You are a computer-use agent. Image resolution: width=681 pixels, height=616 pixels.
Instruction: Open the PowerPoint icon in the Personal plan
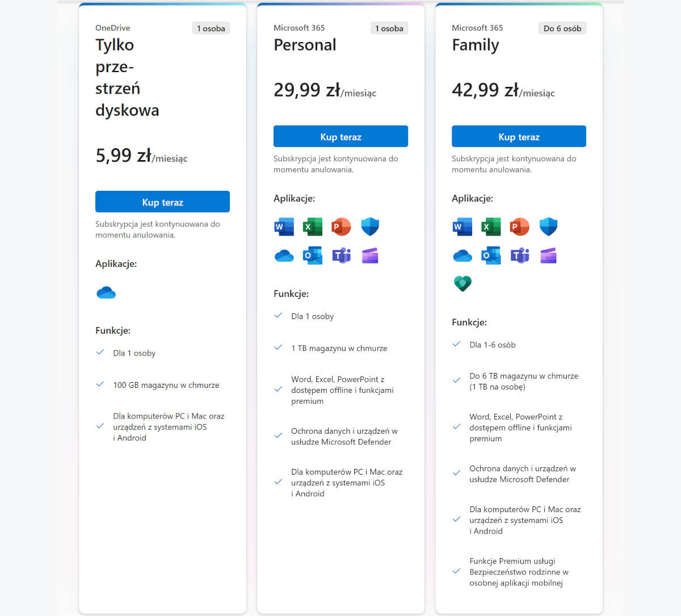[x=341, y=226]
